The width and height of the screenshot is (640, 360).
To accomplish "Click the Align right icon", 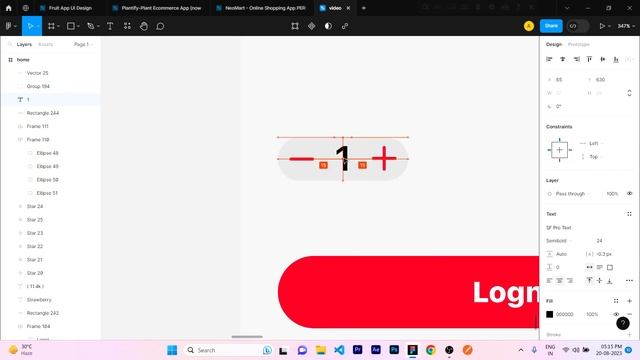I will coord(576,59).
